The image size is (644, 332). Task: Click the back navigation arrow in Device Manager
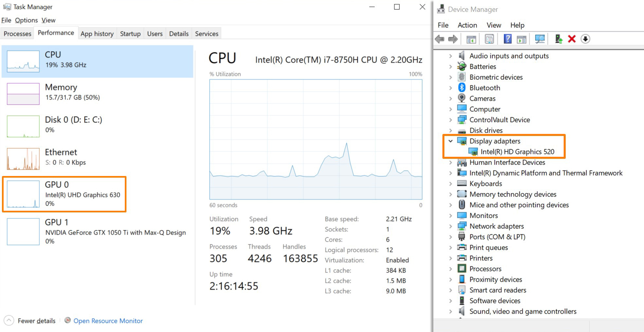[440, 39]
